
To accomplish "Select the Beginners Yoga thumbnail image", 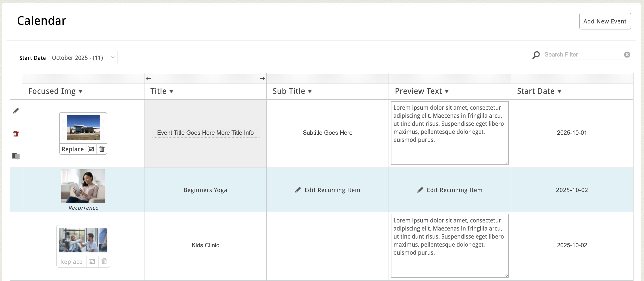I will (x=83, y=186).
